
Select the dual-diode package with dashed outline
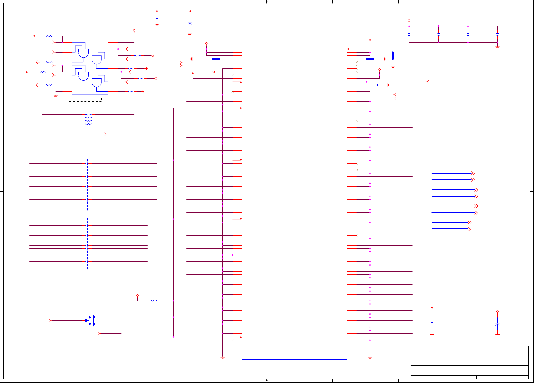point(90,320)
